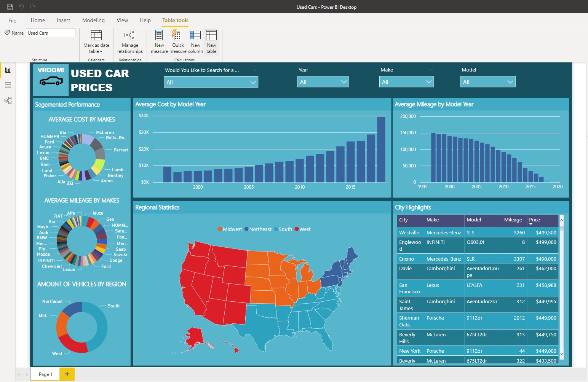Image resolution: width=588 pixels, height=382 pixels.
Task: Click the South legend item
Action: 283,229
